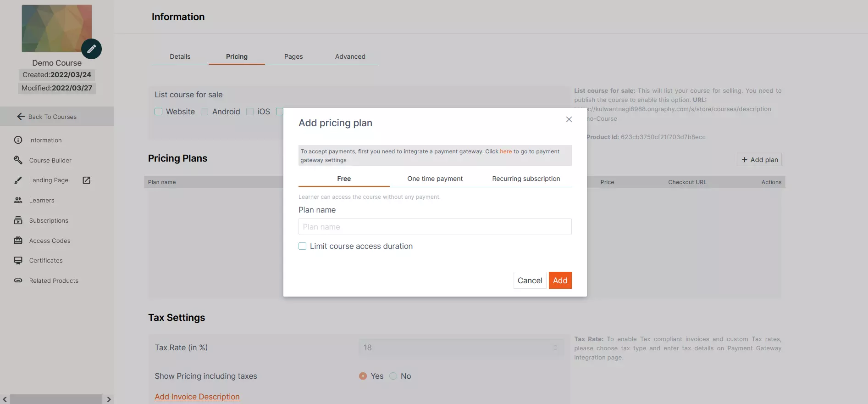Click the Plan name column header

pos(162,182)
